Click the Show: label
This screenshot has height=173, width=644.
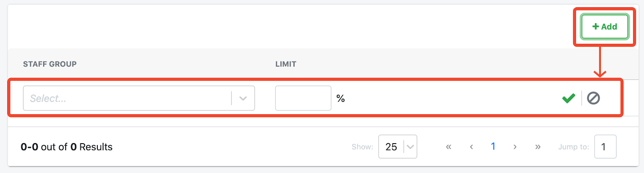(x=362, y=147)
